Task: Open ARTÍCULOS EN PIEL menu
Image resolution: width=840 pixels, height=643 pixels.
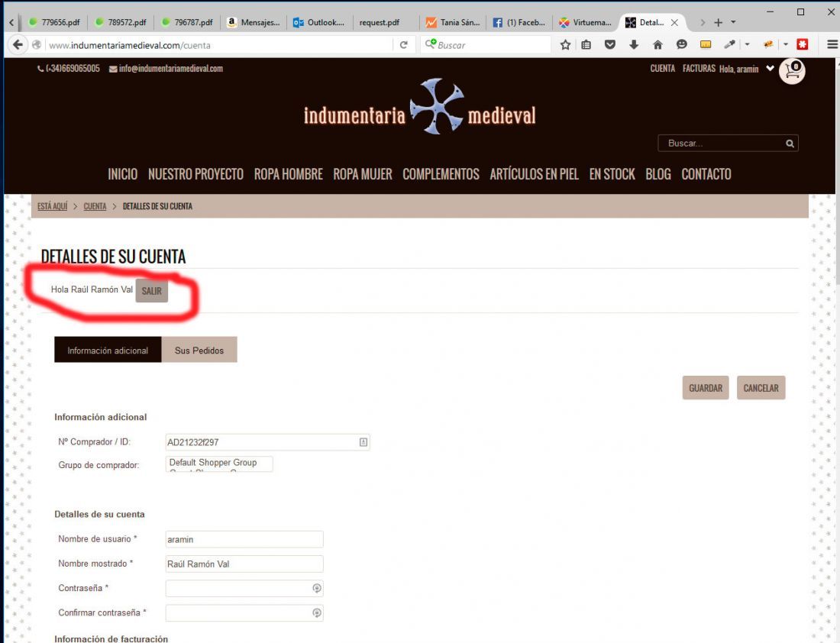Action: point(534,174)
